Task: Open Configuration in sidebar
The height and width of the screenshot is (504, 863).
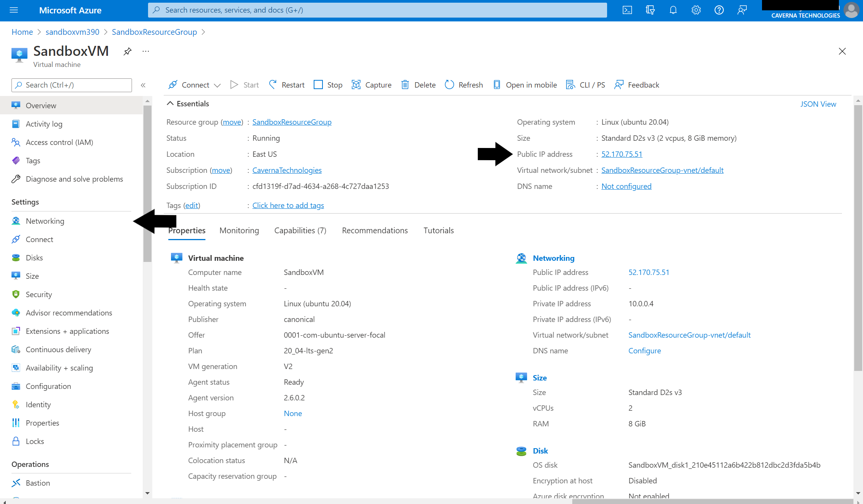Action: point(48,386)
